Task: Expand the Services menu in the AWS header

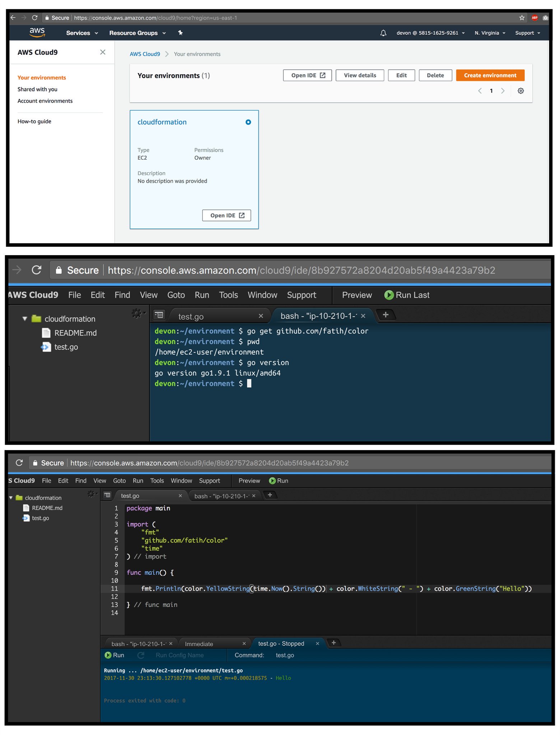Action: click(x=82, y=33)
